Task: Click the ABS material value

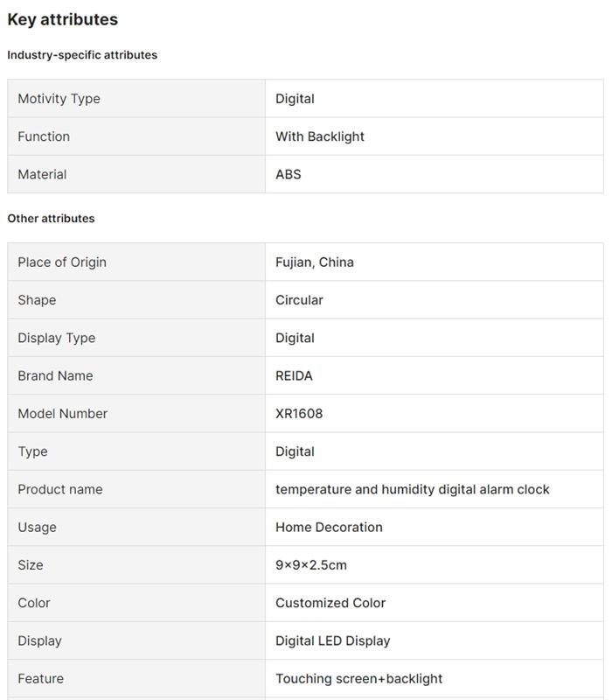Action: coord(289,174)
